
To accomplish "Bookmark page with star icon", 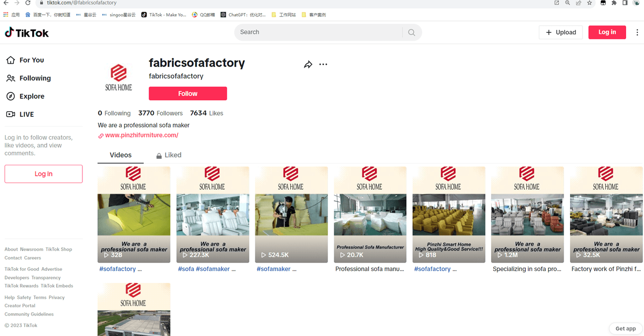I will pyautogui.click(x=589, y=3).
